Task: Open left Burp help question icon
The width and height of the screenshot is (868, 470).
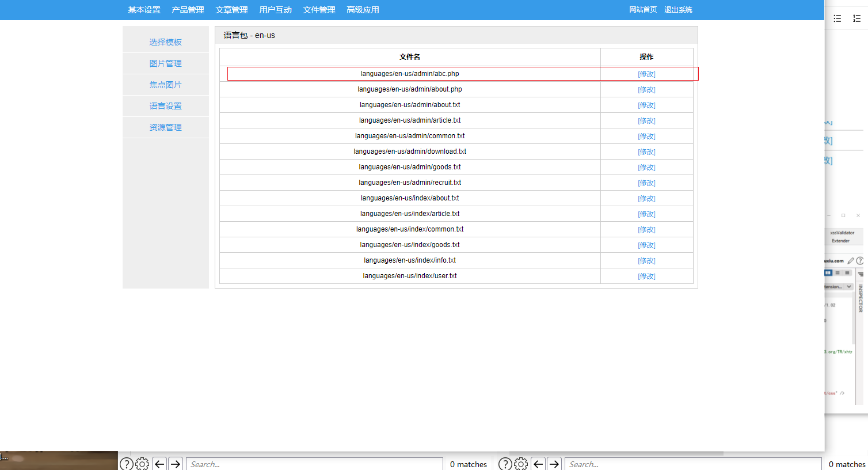Action: (127, 464)
